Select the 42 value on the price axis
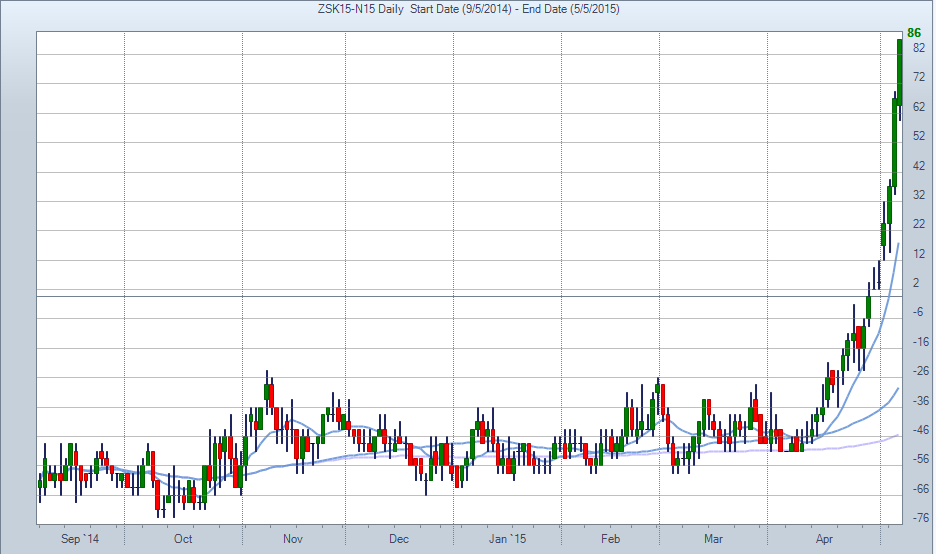936x554 pixels. (x=918, y=165)
